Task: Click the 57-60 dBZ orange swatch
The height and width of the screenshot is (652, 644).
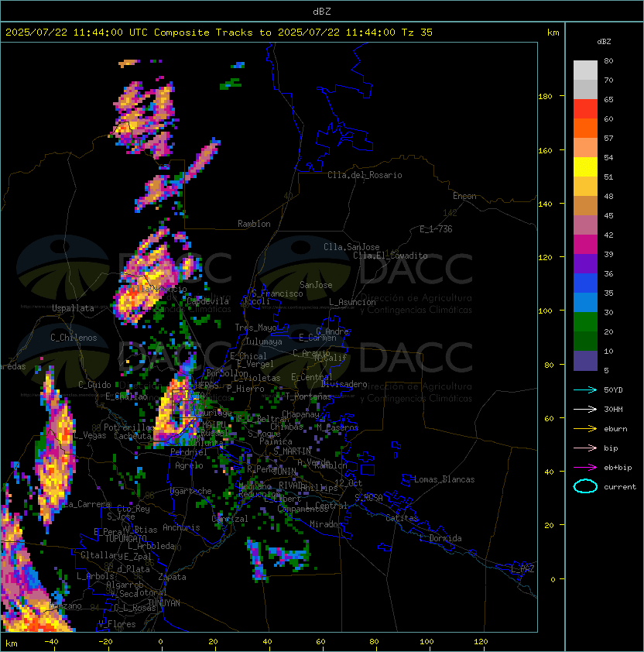Action: pyautogui.click(x=585, y=129)
